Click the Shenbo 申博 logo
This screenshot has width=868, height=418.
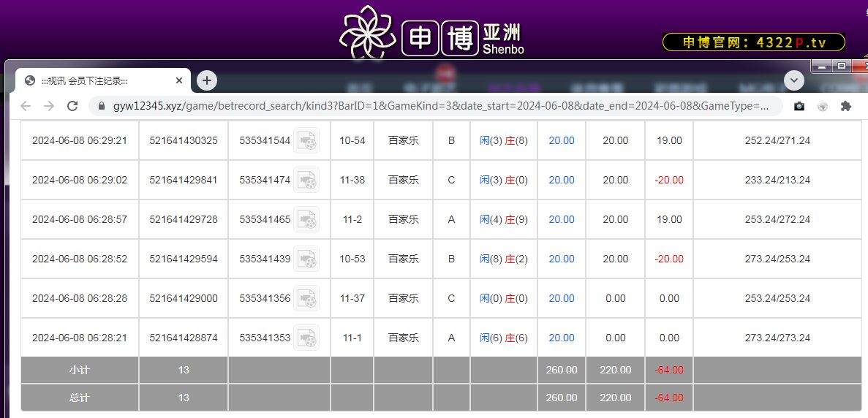[x=433, y=34]
